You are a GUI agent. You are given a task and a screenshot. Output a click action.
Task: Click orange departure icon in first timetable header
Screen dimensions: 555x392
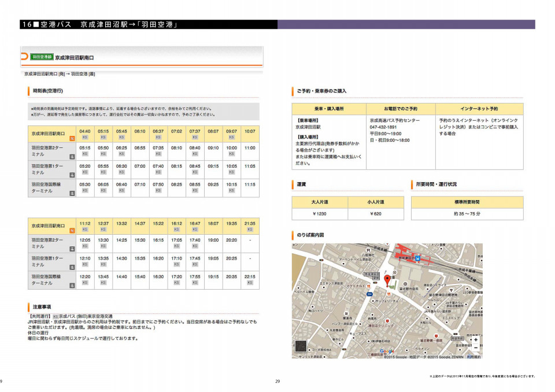[x=72, y=138]
